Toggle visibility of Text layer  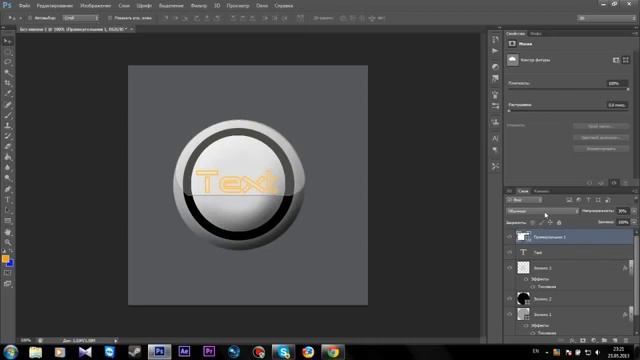click(x=509, y=253)
